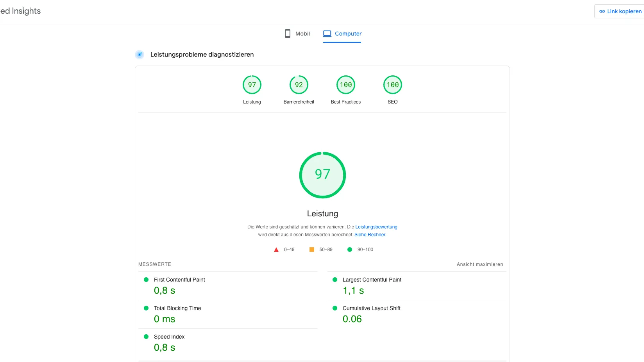Screen dimensions: 644x362
Task: Toggle the Leistungsprobleme diagnostizieren control
Action: pos(140,54)
